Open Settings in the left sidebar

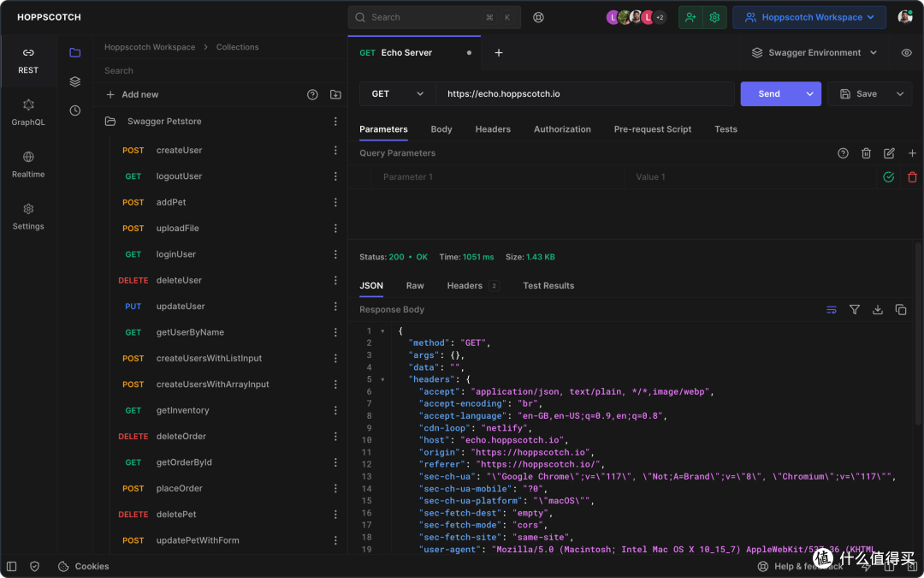[x=28, y=217]
